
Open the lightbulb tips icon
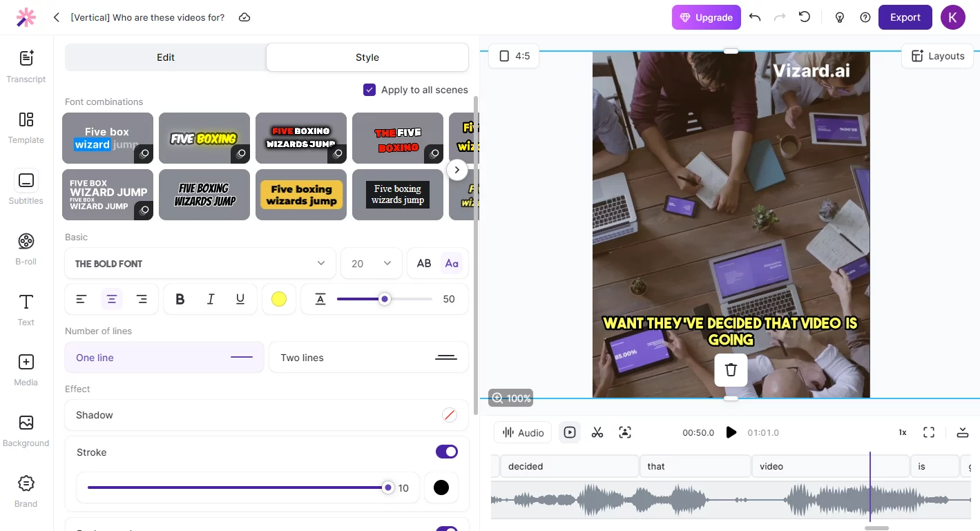pyautogui.click(x=840, y=17)
